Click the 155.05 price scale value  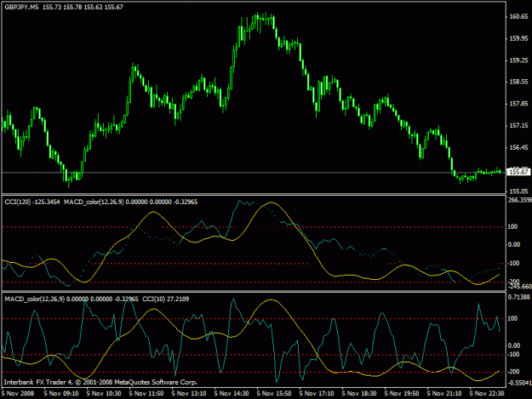coord(518,191)
